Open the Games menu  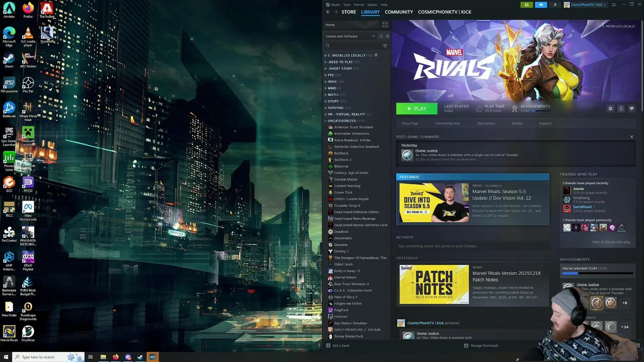372,5
